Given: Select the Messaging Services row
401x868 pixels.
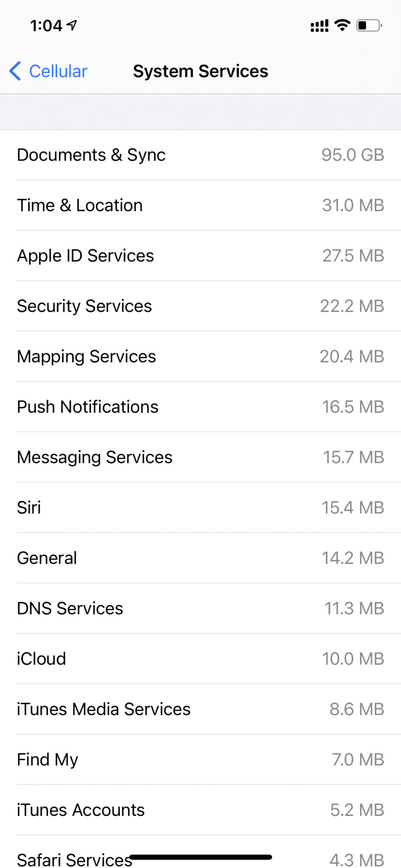Looking at the screenshot, I should pyautogui.click(x=200, y=457).
